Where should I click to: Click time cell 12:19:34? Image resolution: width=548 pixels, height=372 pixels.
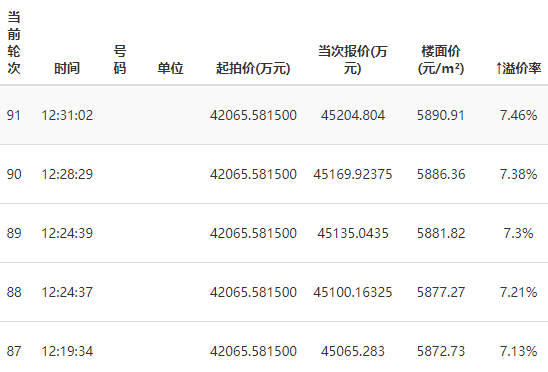point(67,351)
